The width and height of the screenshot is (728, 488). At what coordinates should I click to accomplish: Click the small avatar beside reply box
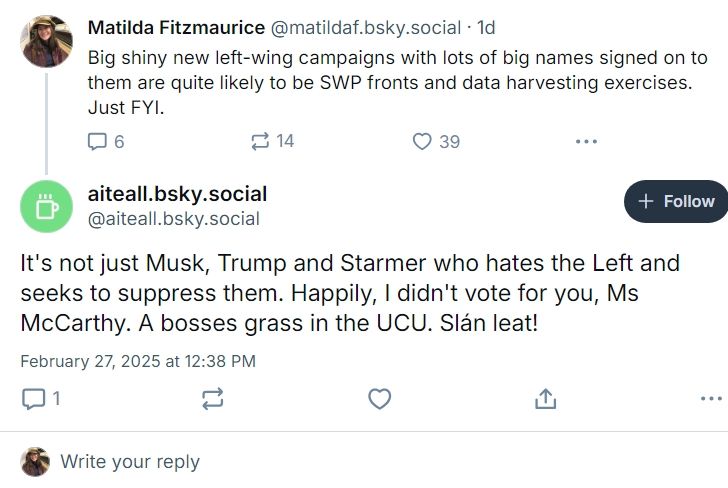(x=35, y=462)
